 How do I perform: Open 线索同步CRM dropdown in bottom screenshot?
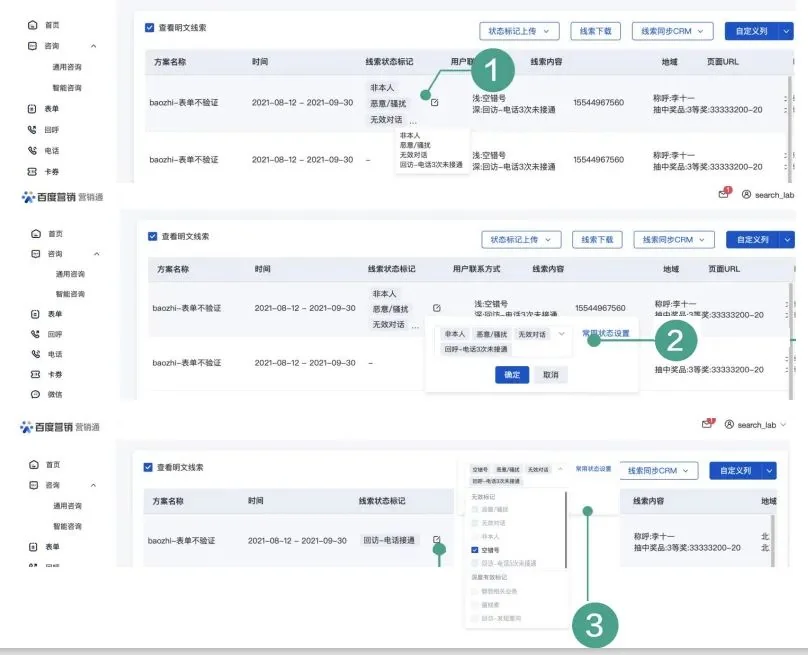[658, 471]
